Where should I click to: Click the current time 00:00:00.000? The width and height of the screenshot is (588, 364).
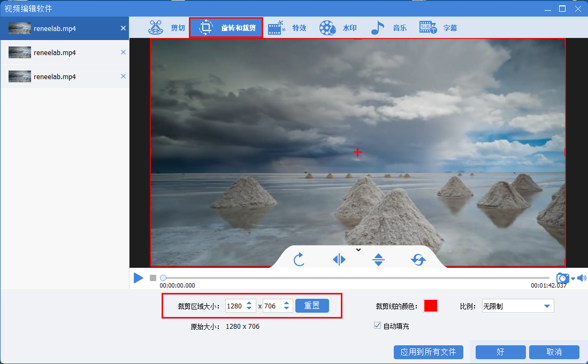point(178,285)
